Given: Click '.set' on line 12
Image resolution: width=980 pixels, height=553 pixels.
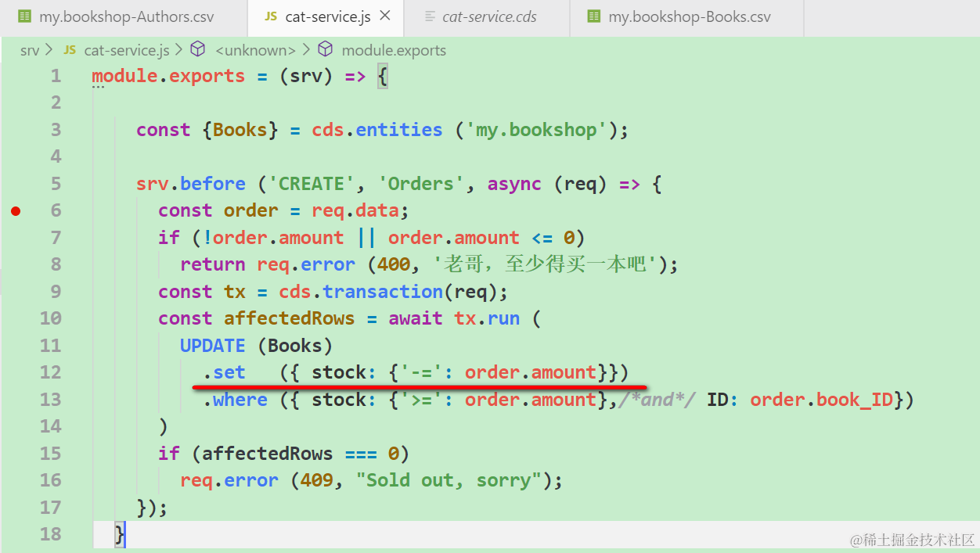Looking at the screenshot, I should pyautogui.click(x=224, y=372).
